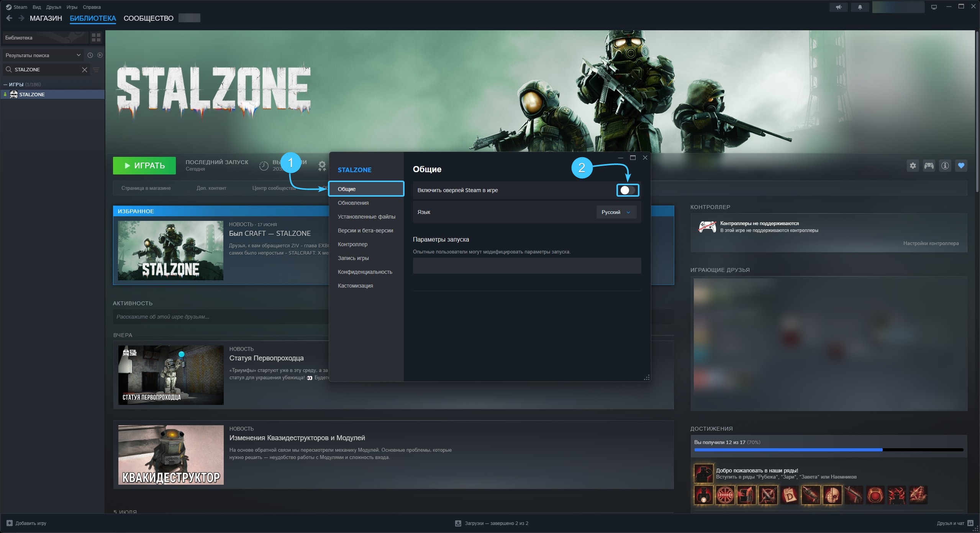This screenshot has height=533, width=980.
Task: Open the Игры menu
Action: pyautogui.click(x=72, y=7)
